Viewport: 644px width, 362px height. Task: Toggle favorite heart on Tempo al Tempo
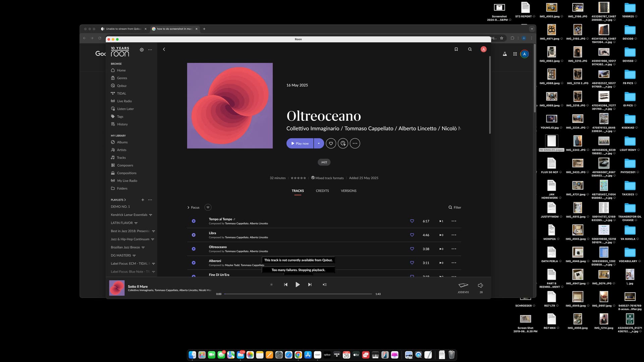412,221
